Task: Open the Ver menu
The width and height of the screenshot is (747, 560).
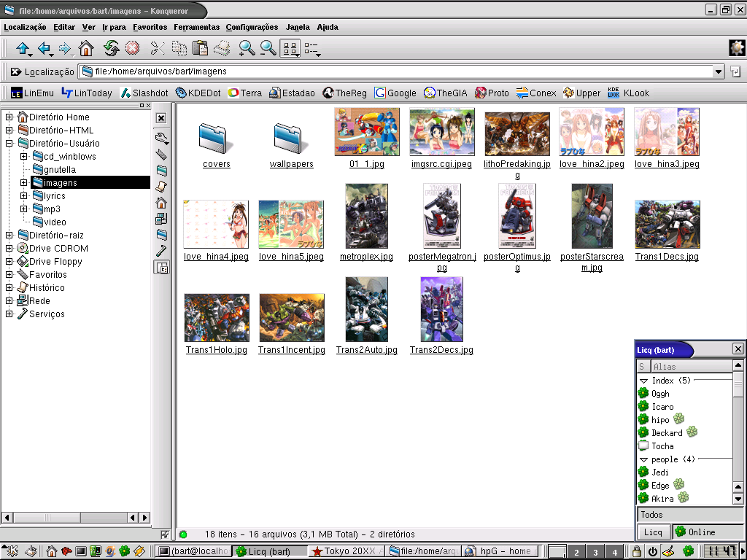Action: [x=88, y=27]
